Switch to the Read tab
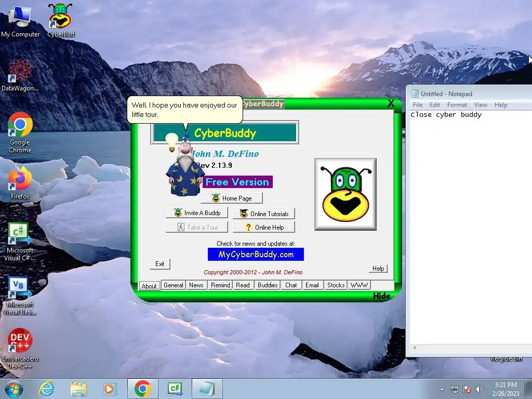532x399 pixels. (243, 285)
